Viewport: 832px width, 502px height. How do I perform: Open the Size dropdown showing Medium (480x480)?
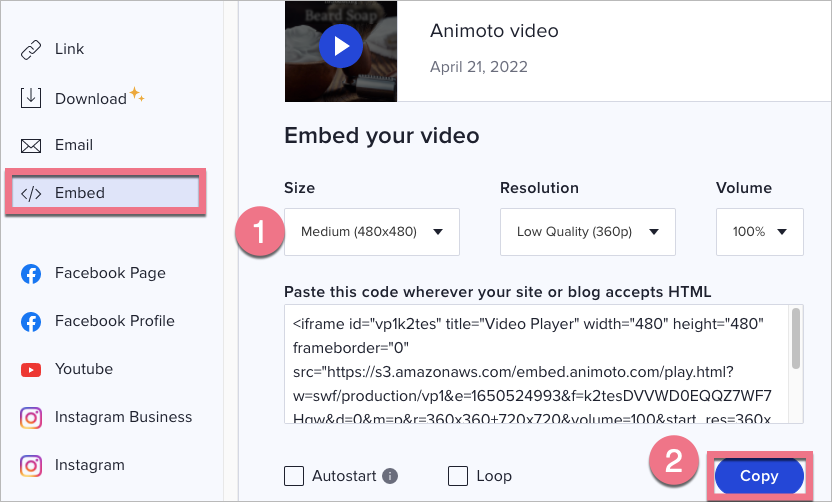(x=372, y=232)
